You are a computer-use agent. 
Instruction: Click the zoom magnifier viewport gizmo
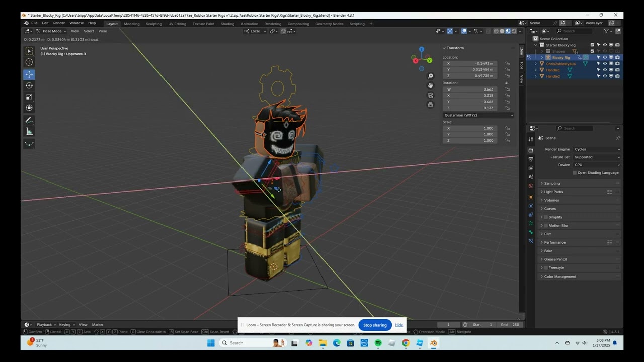[x=430, y=76]
